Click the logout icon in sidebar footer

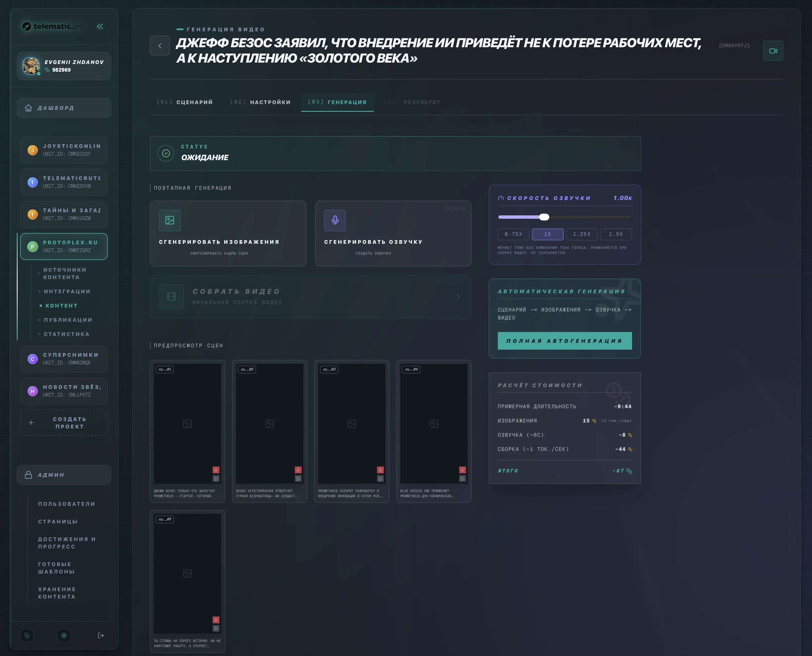click(x=101, y=636)
